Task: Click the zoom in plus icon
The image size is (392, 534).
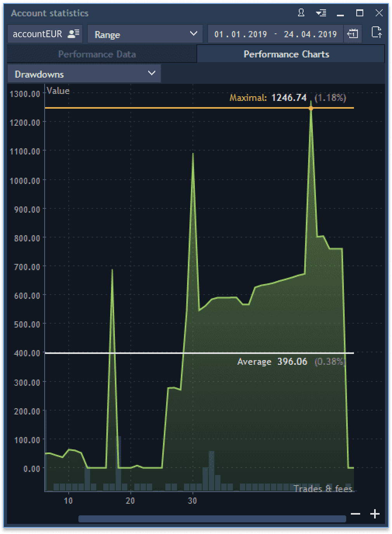Action: 375,513
